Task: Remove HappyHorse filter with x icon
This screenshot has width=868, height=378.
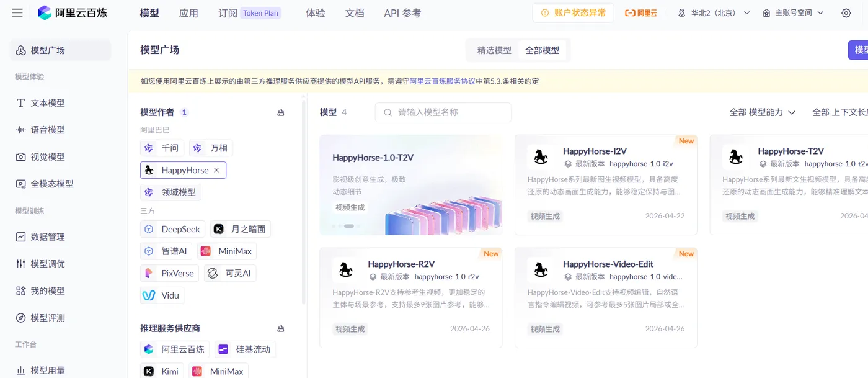Action: (x=216, y=170)
